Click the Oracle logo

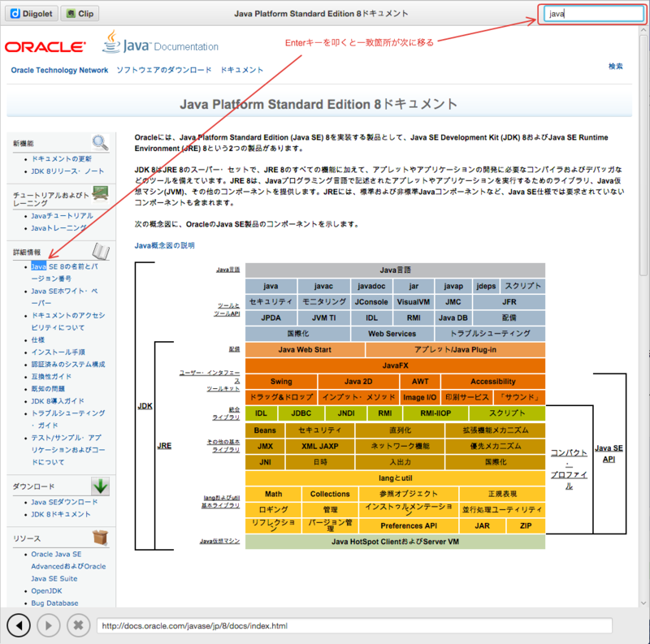[45, 47]
